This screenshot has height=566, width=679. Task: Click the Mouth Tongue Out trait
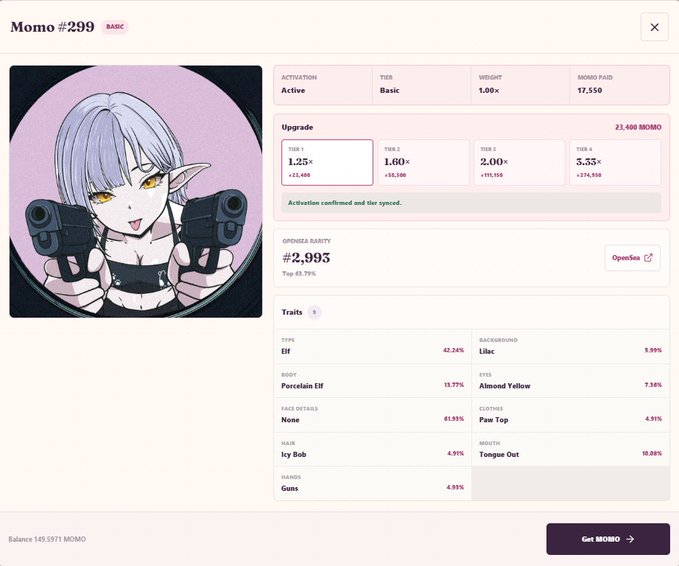click(x=570, y=450)
